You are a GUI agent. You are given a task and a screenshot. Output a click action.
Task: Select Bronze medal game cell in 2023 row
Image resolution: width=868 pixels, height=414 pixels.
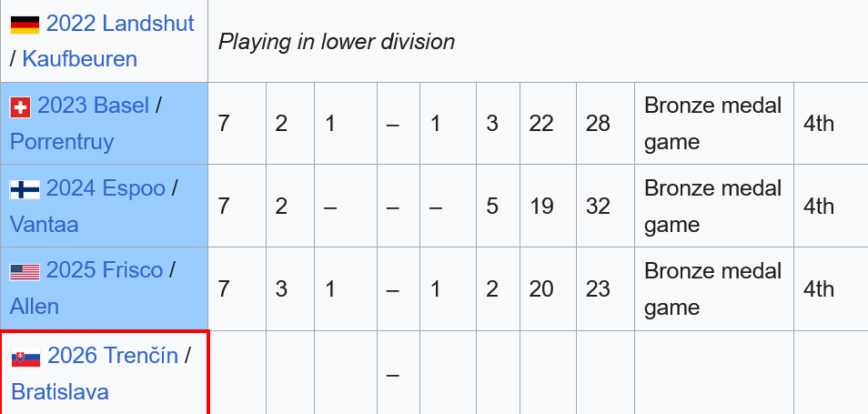(x=712, y=123)
